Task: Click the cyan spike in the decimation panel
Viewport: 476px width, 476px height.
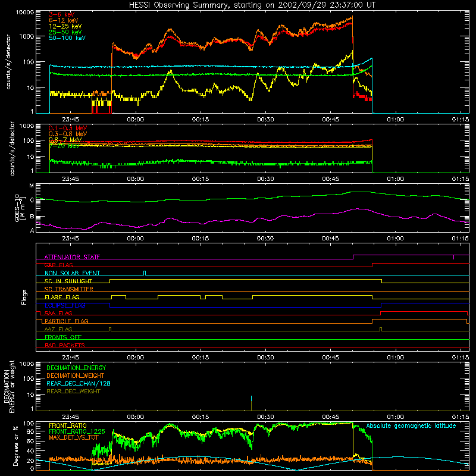Action: click(x=251, y=399)
